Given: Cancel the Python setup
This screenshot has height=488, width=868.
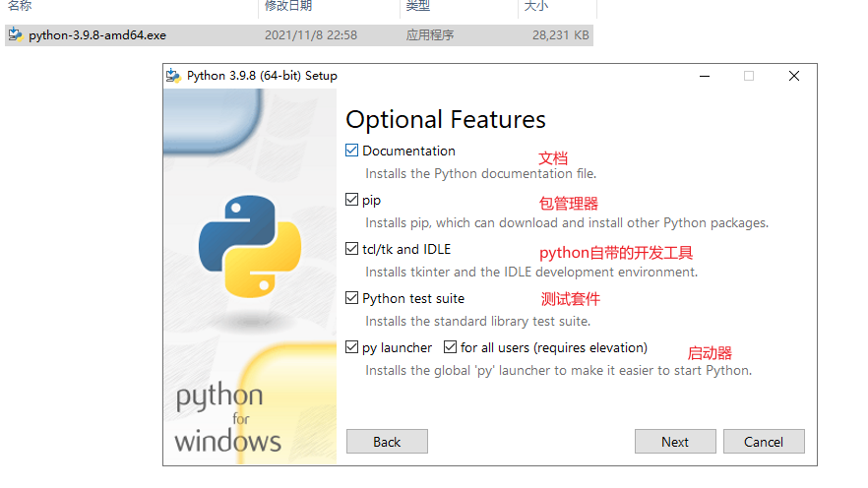Looking at the screenshot, I should (764, 442).
